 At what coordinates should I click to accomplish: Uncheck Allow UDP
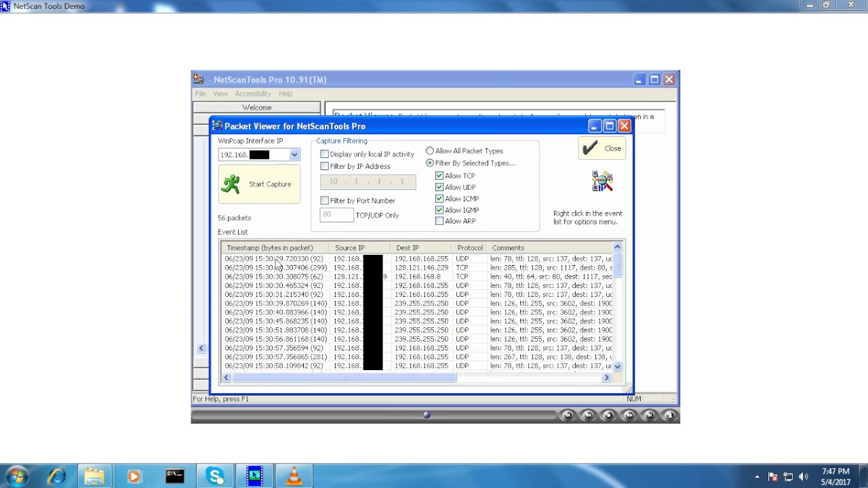(x=439, y=187)
